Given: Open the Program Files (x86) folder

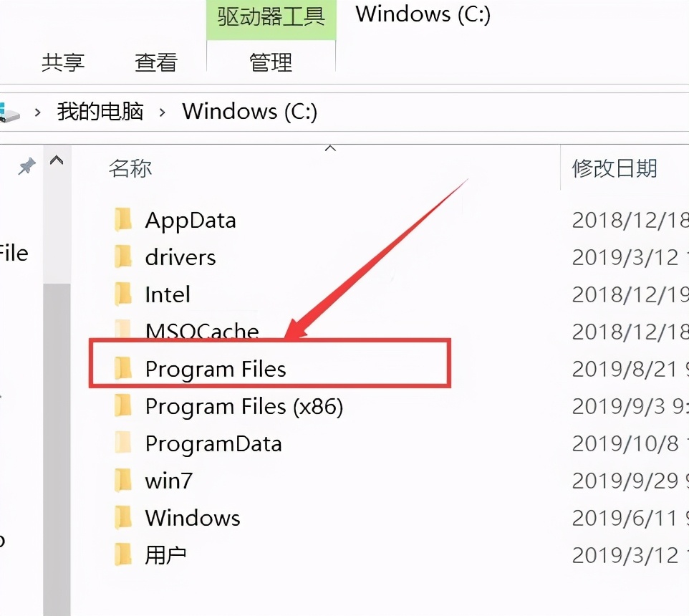Looking at the screenshot, I should [x=244, y=406].
